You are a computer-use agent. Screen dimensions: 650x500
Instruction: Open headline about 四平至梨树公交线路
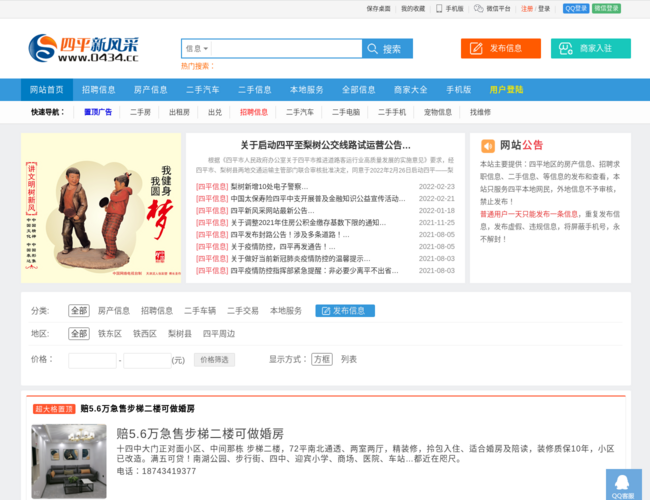tap(325, 145)
